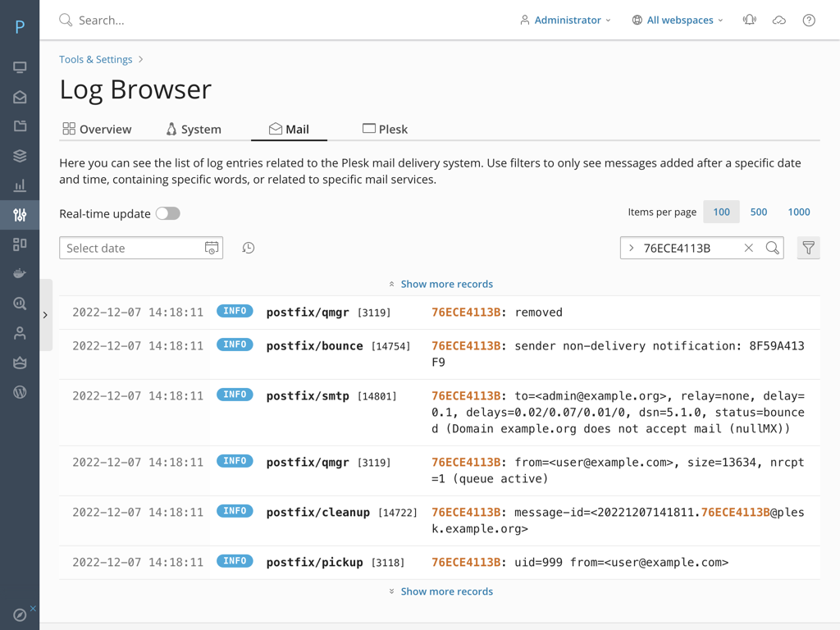Screen dimensions: 840x630
Task: Open the Mail envelope sidebar icon
Action: (20, 97)
